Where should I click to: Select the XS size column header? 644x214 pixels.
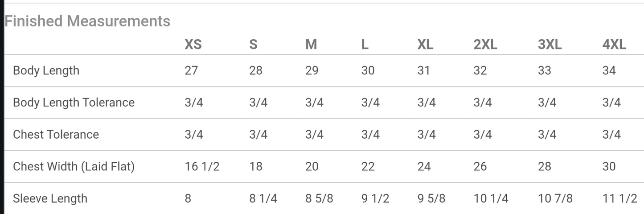[193, 45]
